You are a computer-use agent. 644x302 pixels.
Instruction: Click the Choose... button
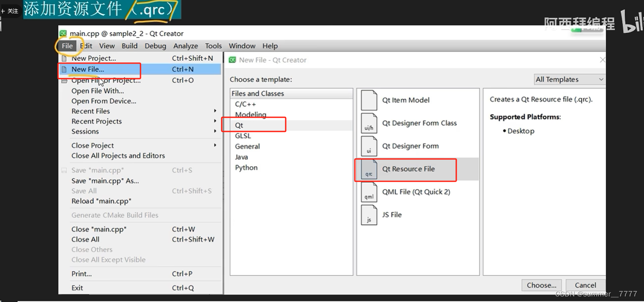(541, 285)
